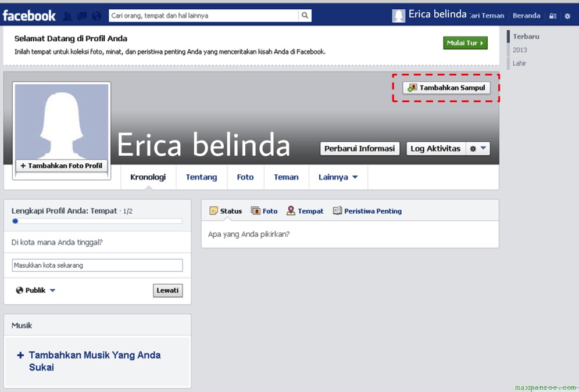Image resolution: width=579 pixels, height=392 pixels.
Task: Open privacy shortcuts lock icon
Action: click(x=553, y=16)
